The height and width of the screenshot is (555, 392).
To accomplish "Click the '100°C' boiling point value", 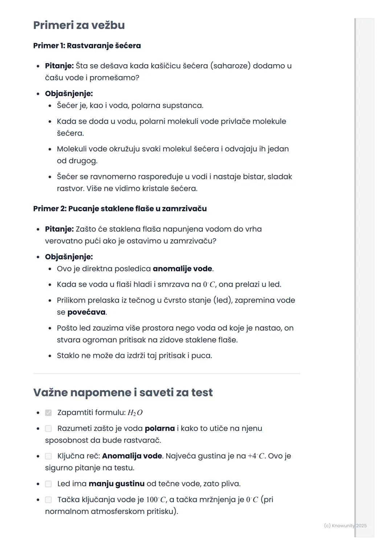I will pos(156,500).
